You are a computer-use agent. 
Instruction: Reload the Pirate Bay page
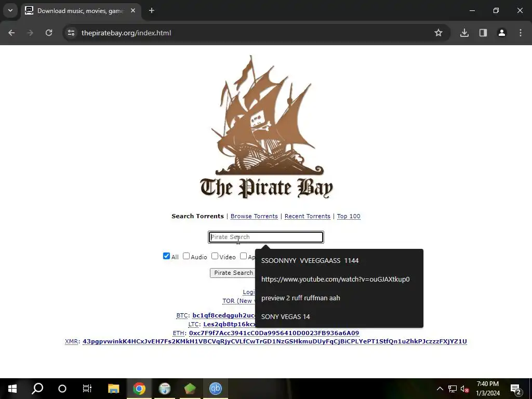(x=49, y=33)
